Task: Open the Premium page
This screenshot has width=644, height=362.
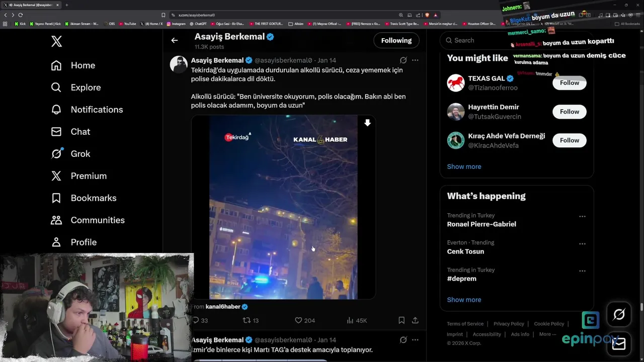Action: pyautogui.click(x=78, y=176)
